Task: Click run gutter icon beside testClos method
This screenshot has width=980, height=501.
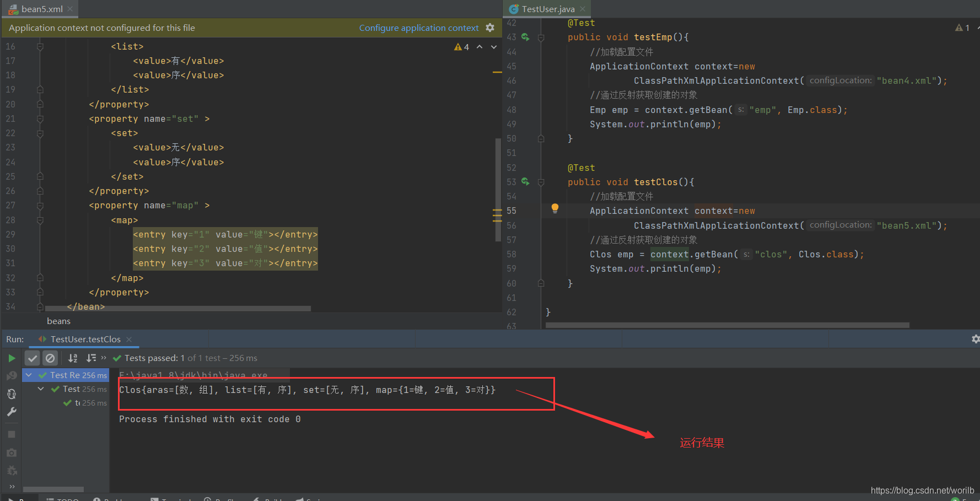Action: pyautogui.click(x=525, y=182)
